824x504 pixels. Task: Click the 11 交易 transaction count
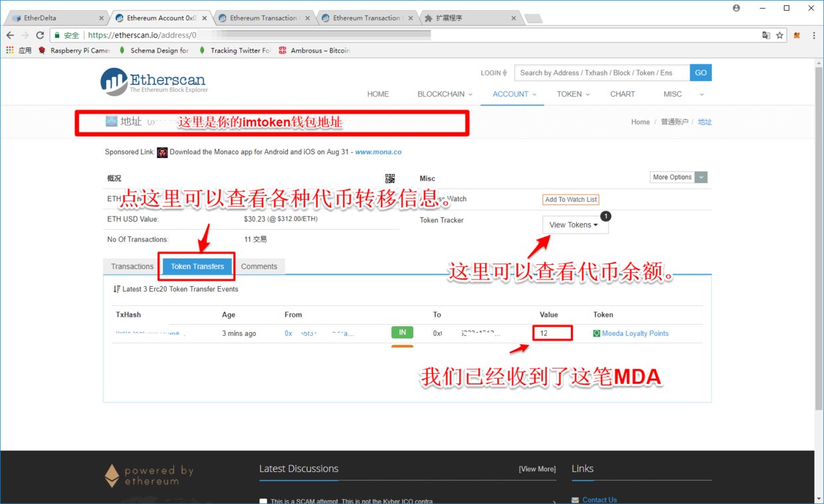255,239
